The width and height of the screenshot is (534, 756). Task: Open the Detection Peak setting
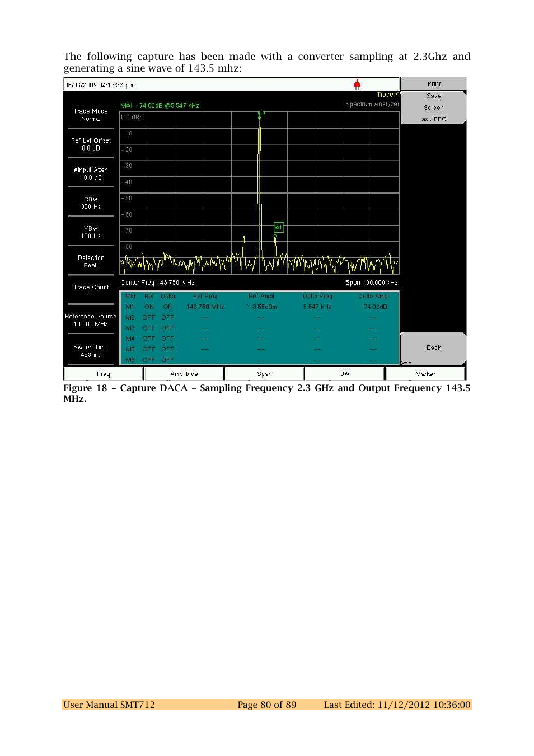point(91,261)
